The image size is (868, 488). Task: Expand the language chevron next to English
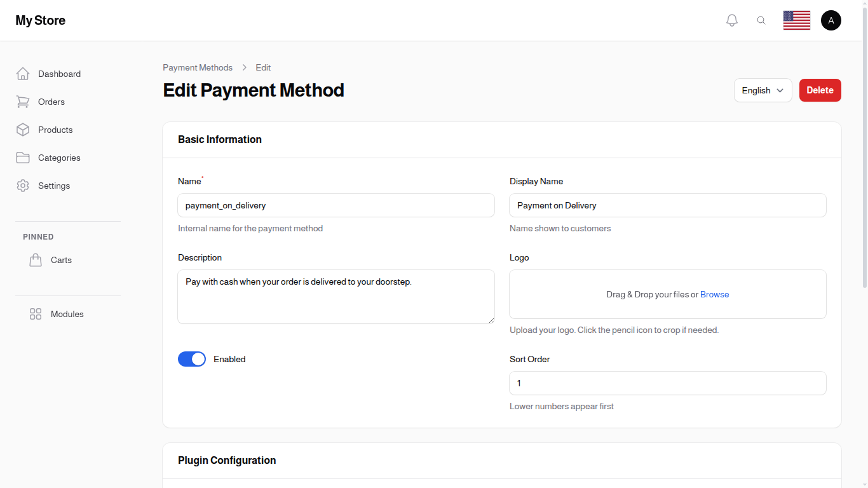(780, 90)
